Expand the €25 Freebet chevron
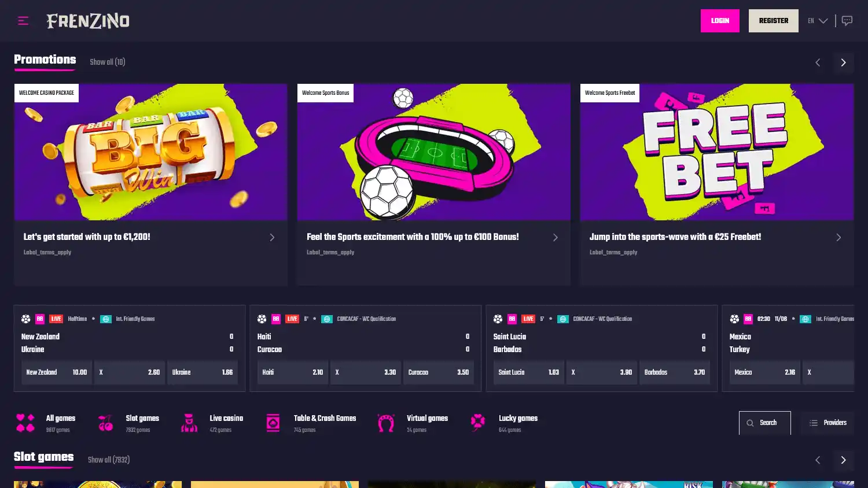The width and height of the screenshot is (868, 488). [838, 238]
